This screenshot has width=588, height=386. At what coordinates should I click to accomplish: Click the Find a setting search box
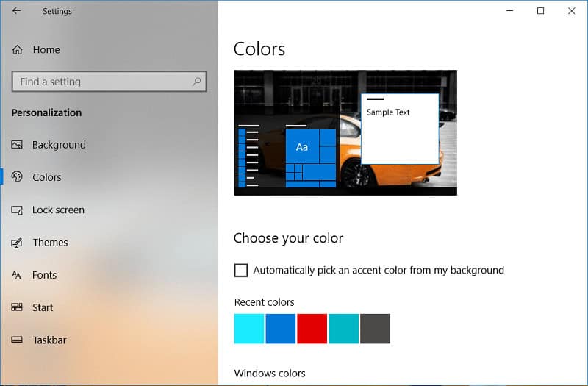[x=101, y=82]
